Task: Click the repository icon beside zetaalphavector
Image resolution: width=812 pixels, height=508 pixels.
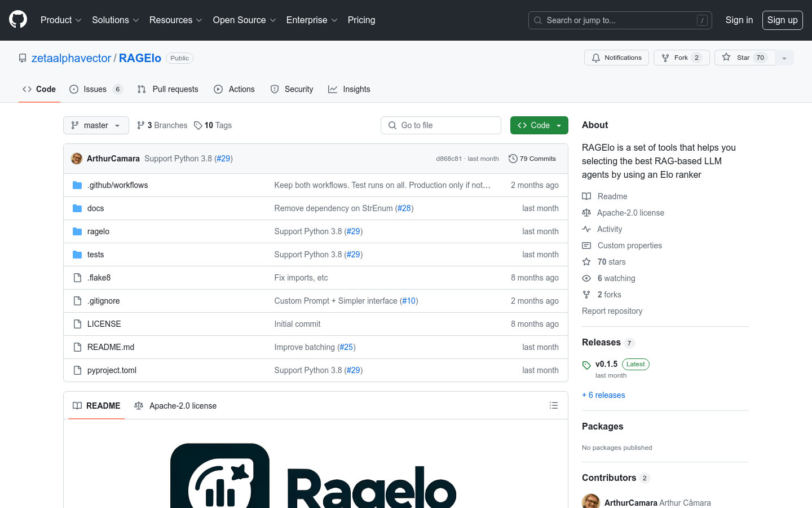Action: (23, 58)
